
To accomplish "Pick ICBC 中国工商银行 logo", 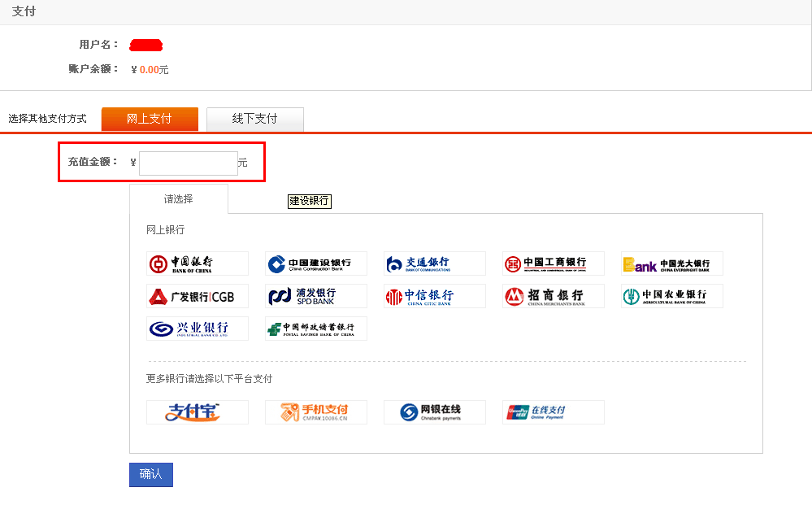I will [x=553, y=263].
